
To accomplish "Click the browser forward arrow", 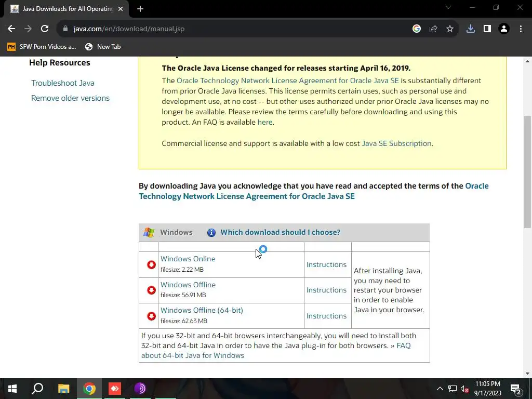I will pos(28,29).
